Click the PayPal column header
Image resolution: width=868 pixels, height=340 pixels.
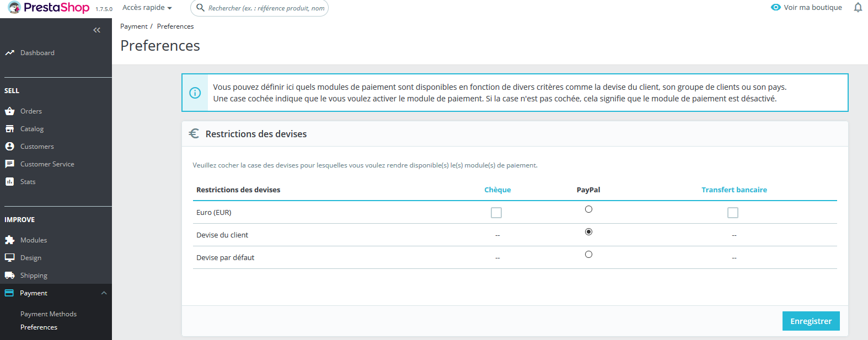click(x=588, y=190)
